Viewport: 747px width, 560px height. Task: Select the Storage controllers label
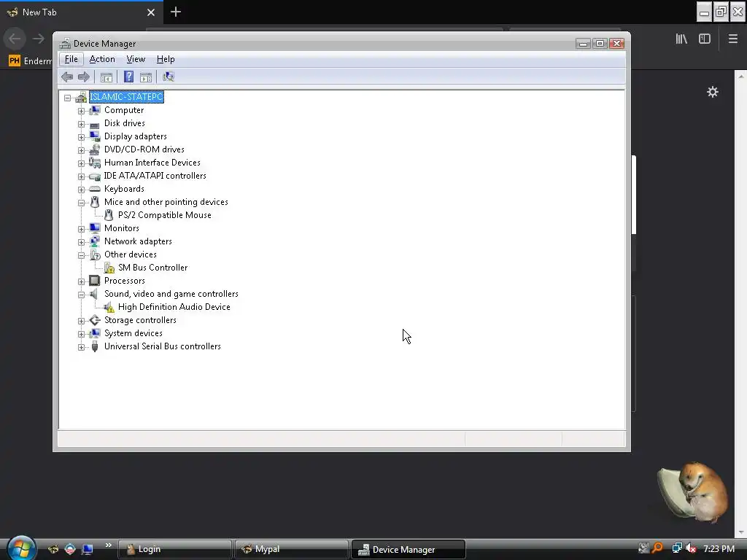[x=140, y=320]
